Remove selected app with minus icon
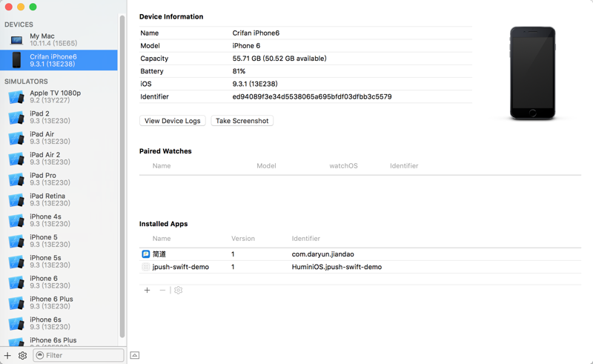 click(162, 290)
